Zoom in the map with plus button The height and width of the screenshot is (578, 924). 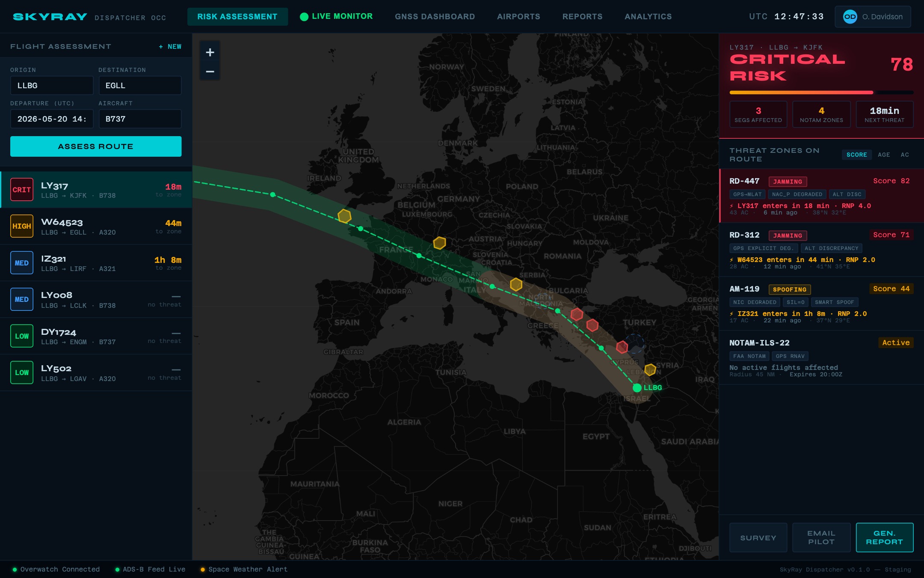[210, 52]
